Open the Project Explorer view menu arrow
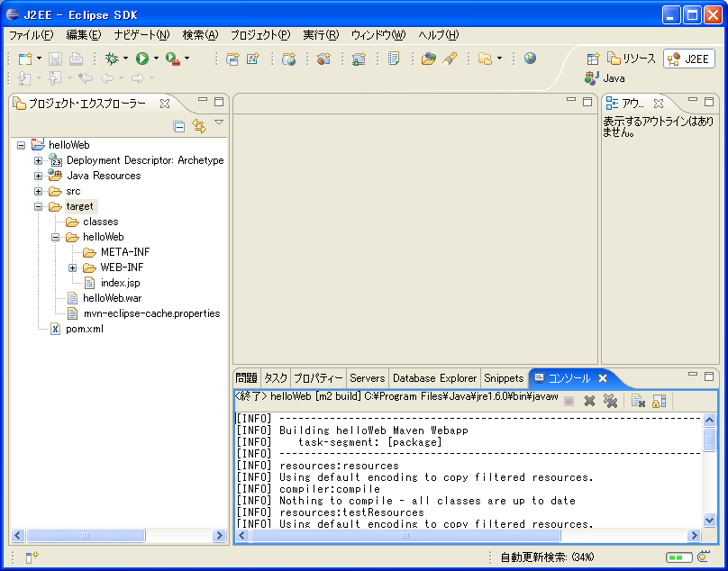 coord(219,123)
